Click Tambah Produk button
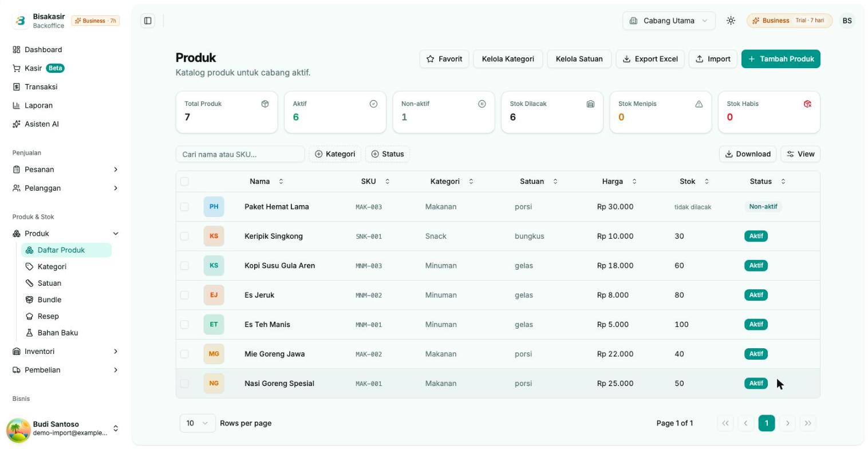868x449 pixels. pyautogui.click(x=780, y=59)
